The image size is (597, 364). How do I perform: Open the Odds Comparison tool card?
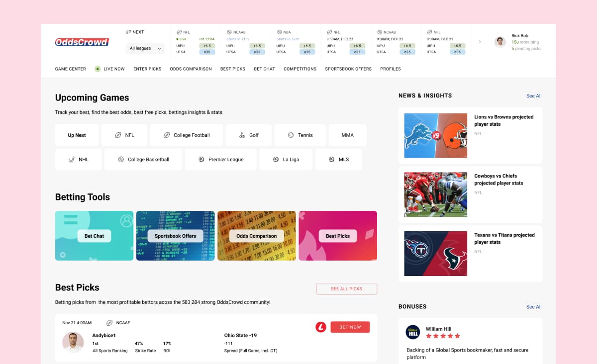coord(257,236)
